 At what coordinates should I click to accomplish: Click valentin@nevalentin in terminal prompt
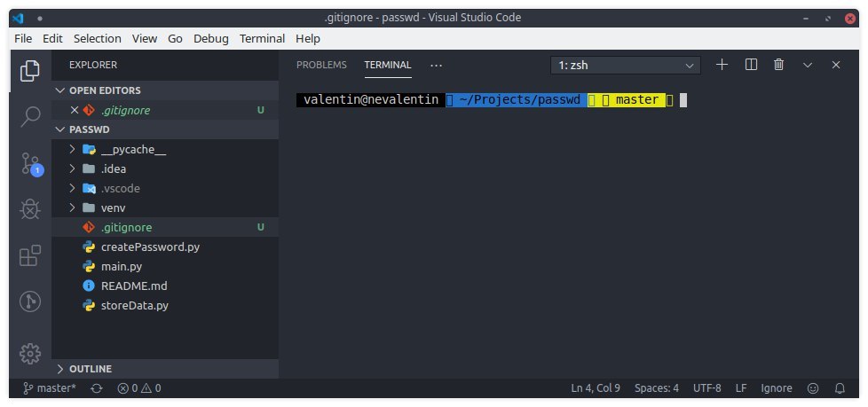pyautogui.click(x=371, y=100)
